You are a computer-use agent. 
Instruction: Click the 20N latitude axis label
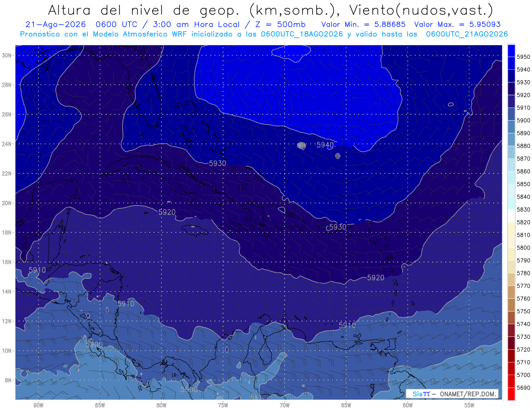pyautogui.click(x=7, y=203)
